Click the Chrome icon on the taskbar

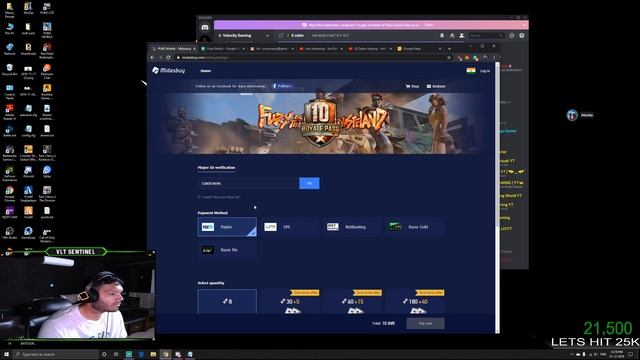pos(166,354)
